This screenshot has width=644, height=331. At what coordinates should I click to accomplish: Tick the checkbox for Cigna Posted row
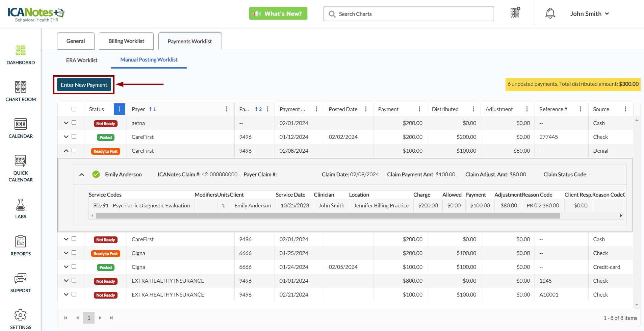coord(74,267)
